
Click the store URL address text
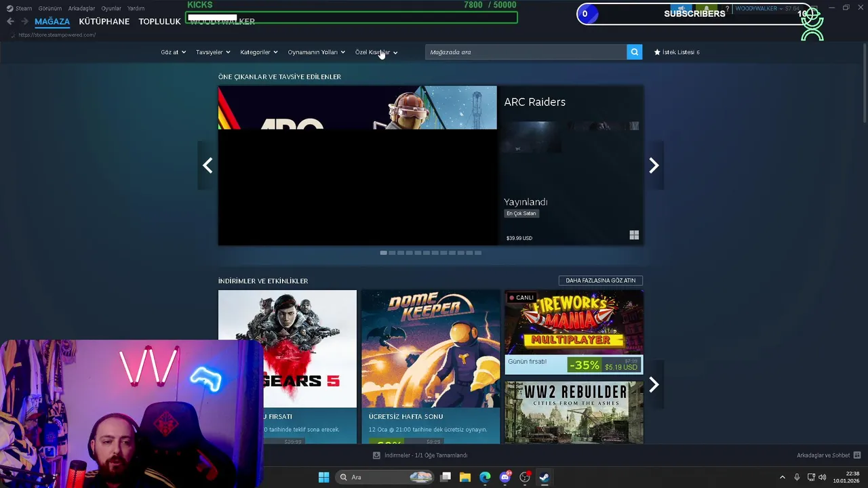coord(57,35)
